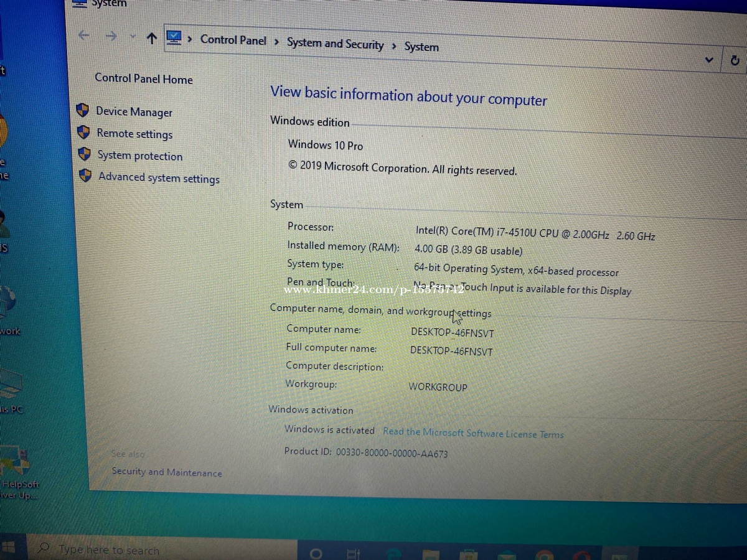Select the HelpSoft Driver Updater desktop icon

19,473
